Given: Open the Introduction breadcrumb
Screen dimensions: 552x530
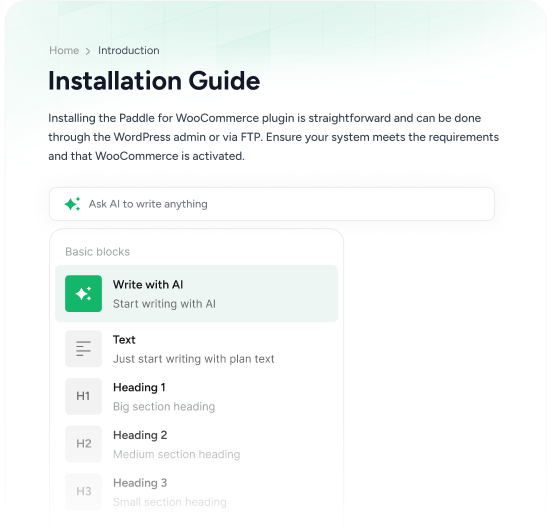Looking at the screenshot, I should [128, 50].
